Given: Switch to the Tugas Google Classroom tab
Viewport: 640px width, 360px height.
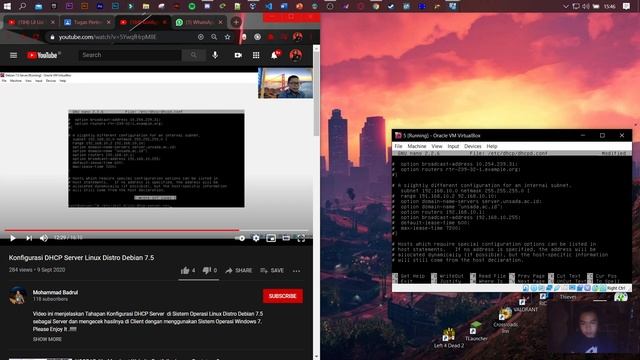Looking at the screenshot, I should [87, 22].
